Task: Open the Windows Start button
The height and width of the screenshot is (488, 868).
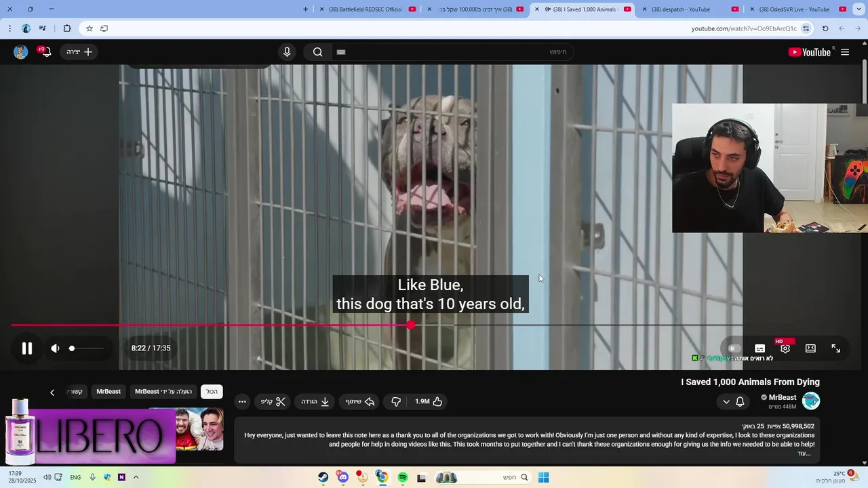Action: 543,478
